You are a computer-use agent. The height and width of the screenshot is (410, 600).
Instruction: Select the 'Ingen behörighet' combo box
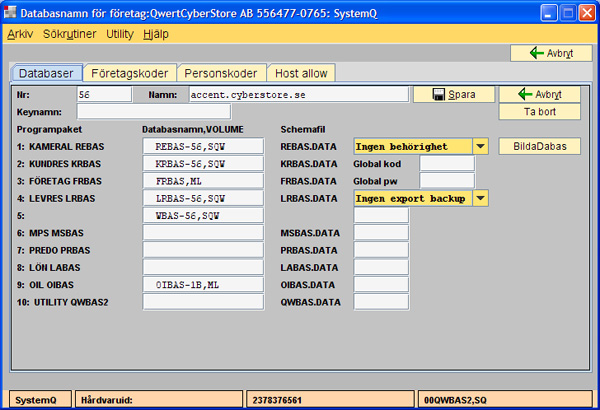click(412, 146)
